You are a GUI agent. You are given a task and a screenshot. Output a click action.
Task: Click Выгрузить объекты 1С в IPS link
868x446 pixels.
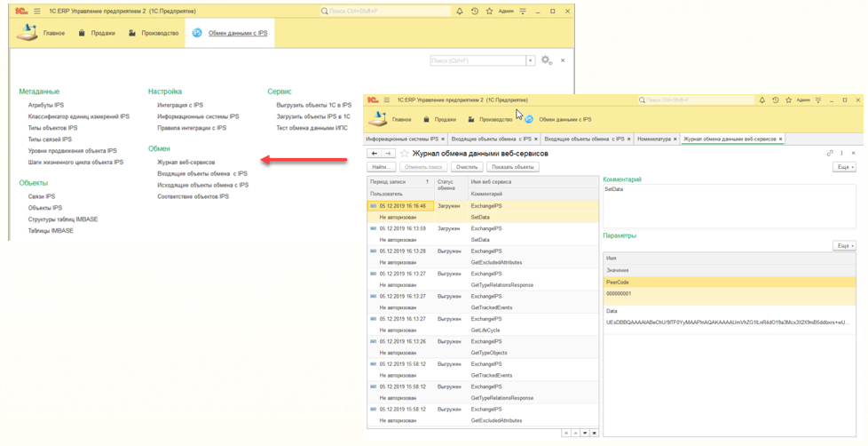(313, 105)
